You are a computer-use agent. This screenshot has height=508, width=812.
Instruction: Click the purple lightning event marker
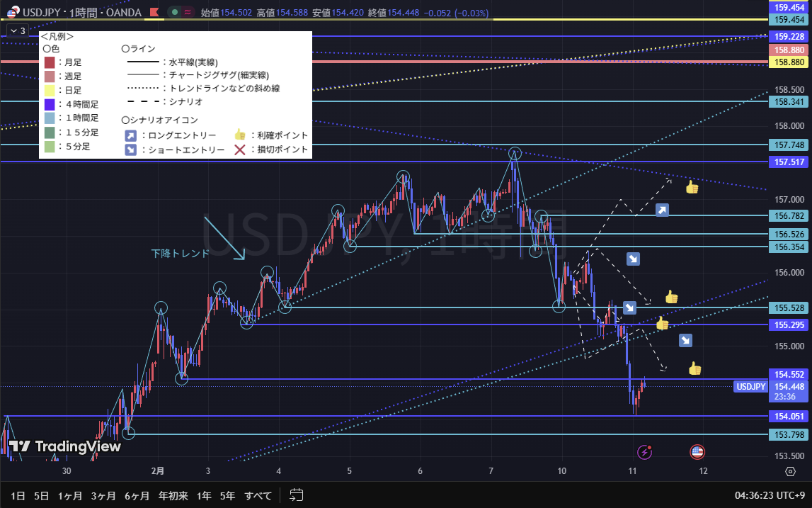click(644, 451)
